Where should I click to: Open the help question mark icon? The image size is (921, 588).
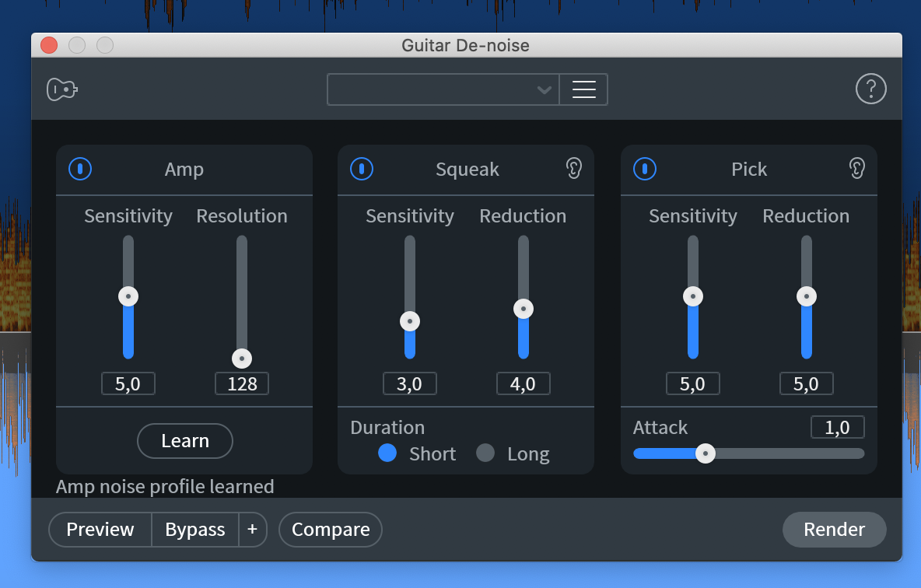(x=870, y=89)
